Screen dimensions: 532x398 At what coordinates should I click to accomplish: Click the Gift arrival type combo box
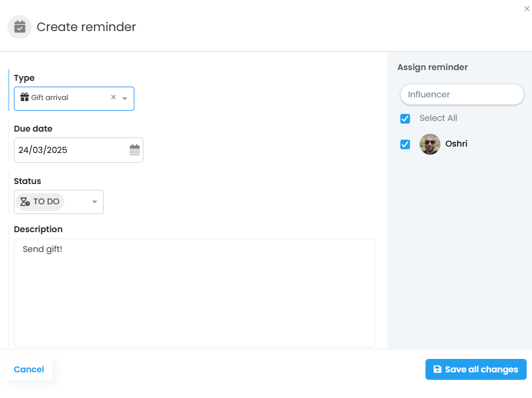tap(74, 98)
